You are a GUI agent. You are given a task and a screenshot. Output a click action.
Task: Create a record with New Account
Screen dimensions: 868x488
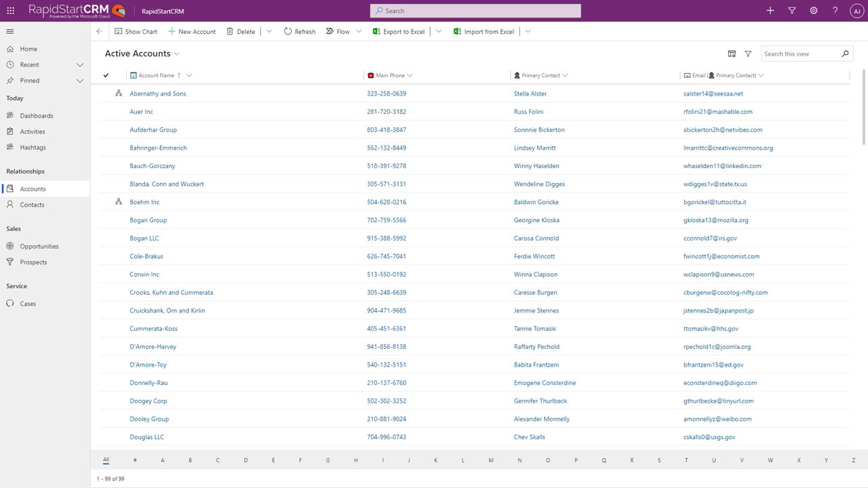(192, 31)
